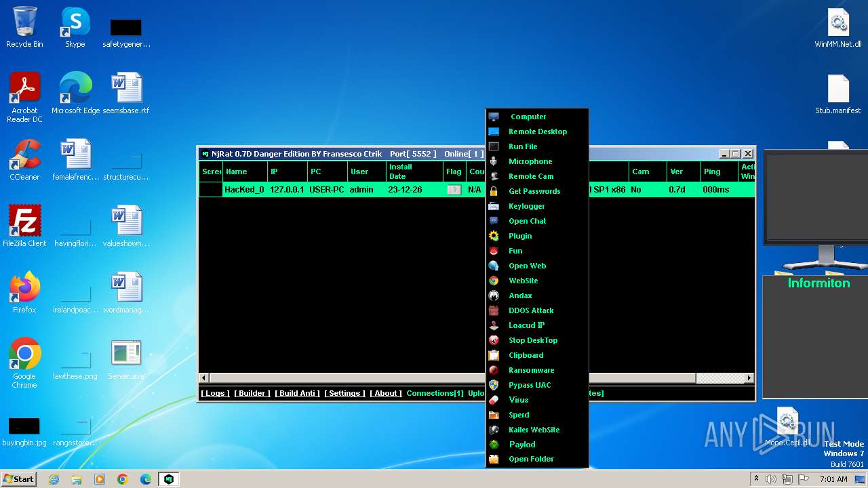Select Loacud IP in the context menu
Screen dimensions: 868x488
tap(537, 325)
